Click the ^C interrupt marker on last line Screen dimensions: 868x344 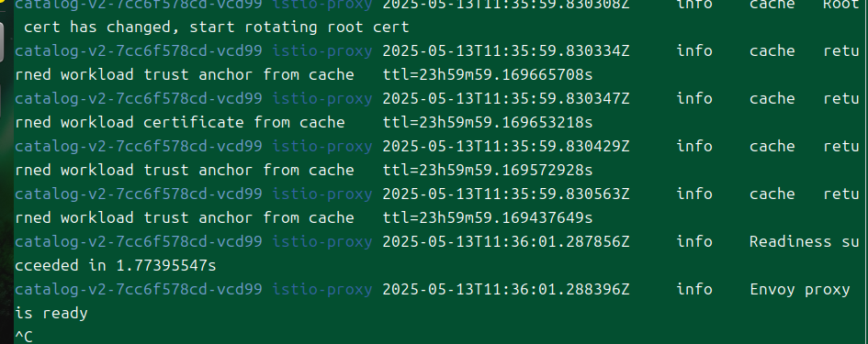(x=24, y=337)
